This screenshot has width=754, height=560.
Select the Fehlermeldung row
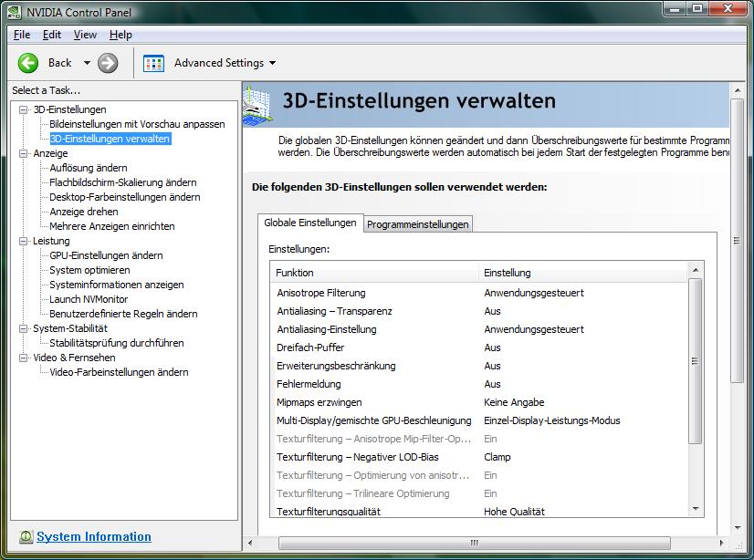click(479, 384)
